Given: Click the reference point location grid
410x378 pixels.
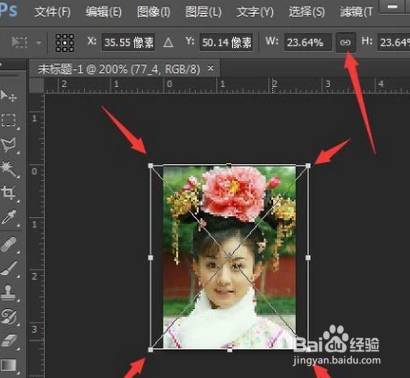Looking at the screenshot, I should (65, 43).
